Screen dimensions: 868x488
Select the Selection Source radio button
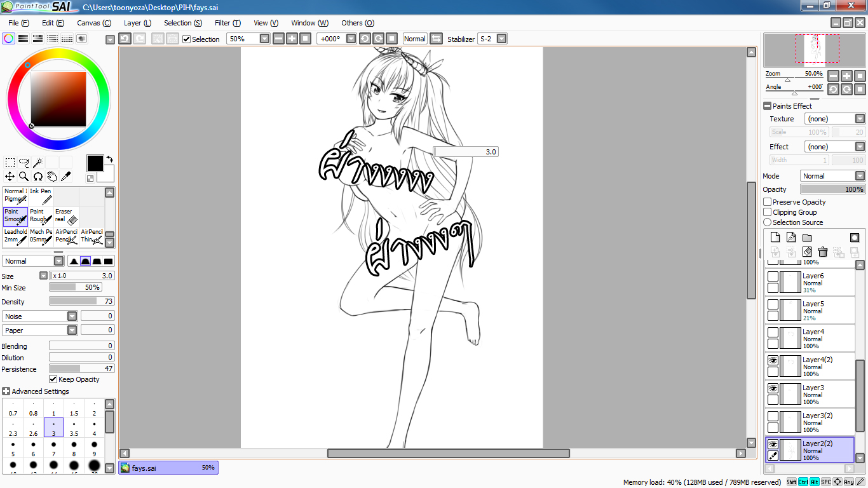(x=768, y=222)
